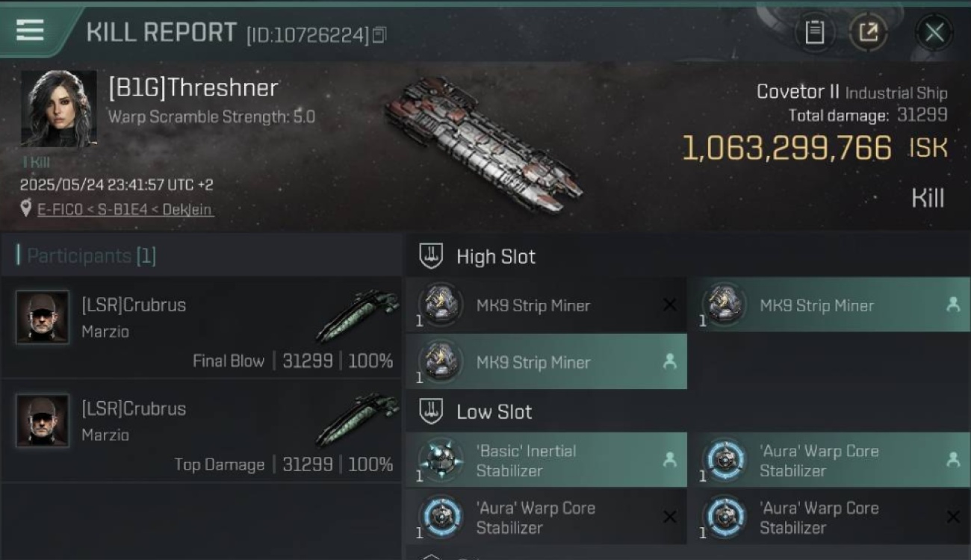The height and width of the screenshot is (560, 971).
Task: Copy the kill report ID
Action: (x=379, y=35)
